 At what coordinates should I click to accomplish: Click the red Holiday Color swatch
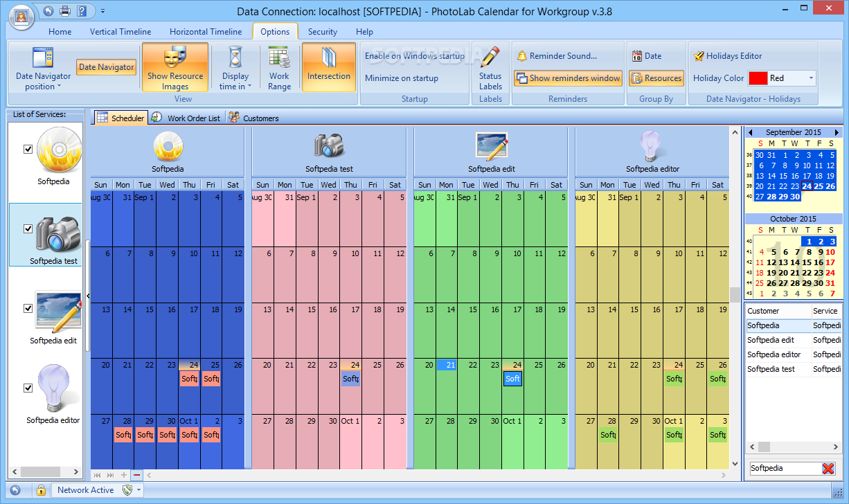pos(758,78)
